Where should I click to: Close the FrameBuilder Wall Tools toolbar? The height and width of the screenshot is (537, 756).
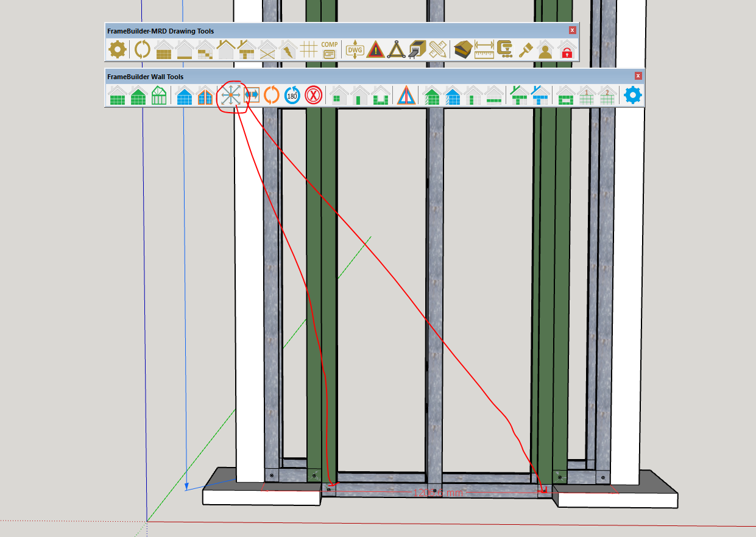point(638,76)
